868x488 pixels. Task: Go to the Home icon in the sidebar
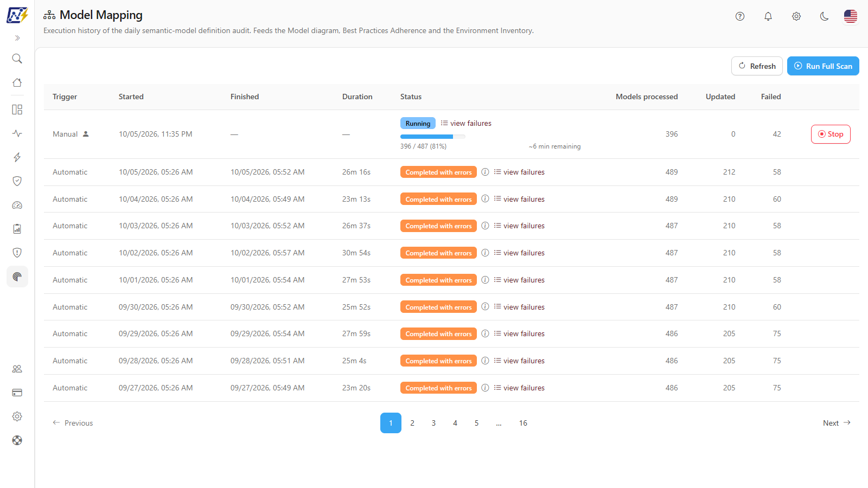point(17,82)
